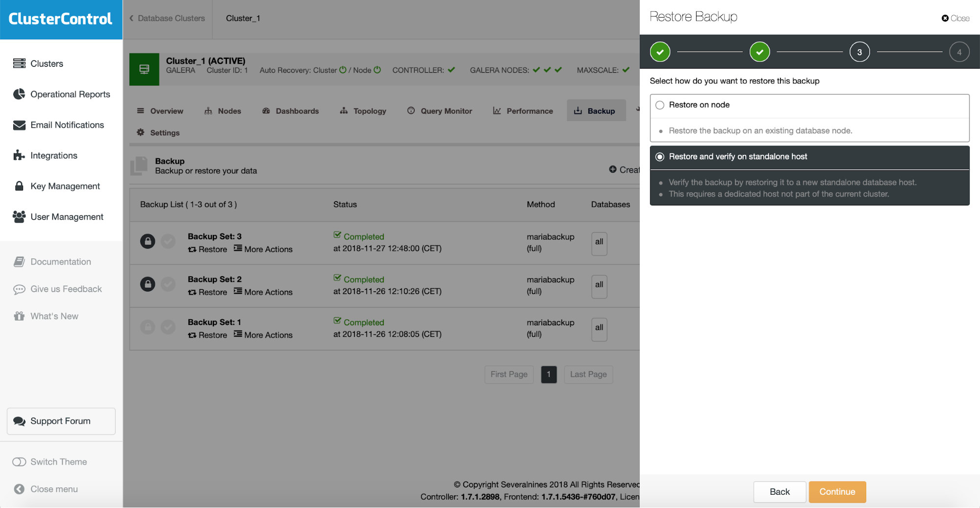
Task: Click the cluster auto recovery power icon
Action: 343,70
